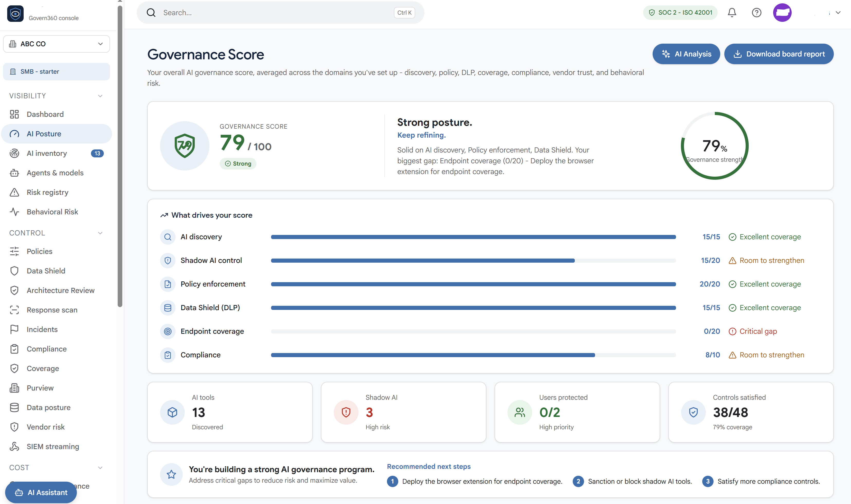Click the SOC 2 - ISO 42001 badge

point(680,13)
